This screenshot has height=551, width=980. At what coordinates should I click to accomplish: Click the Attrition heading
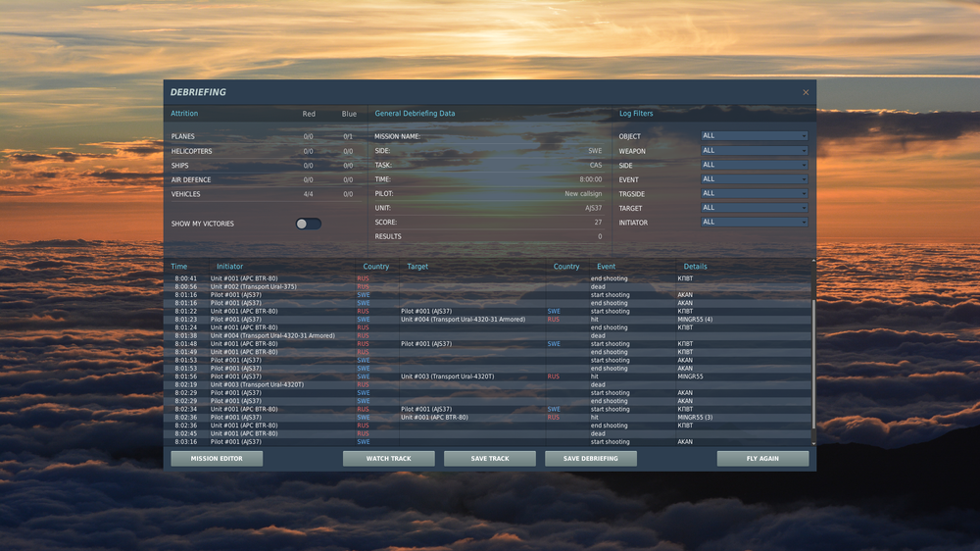[x=184, y=113]
